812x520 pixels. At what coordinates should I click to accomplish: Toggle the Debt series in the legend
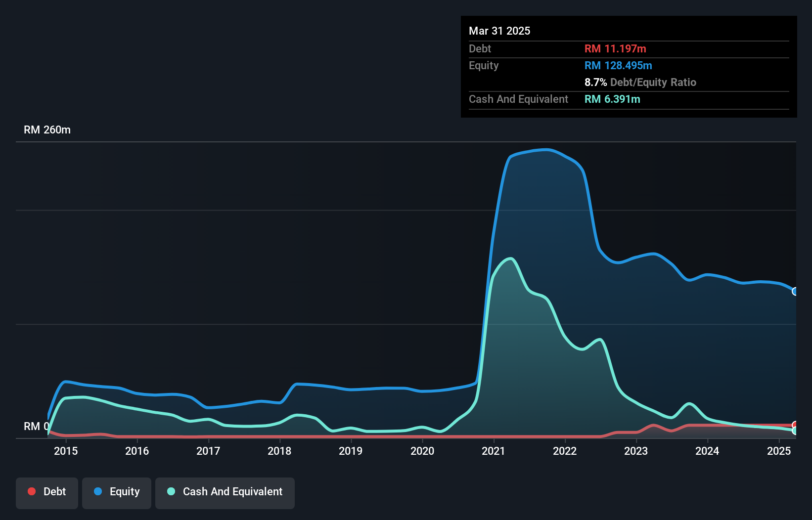coord(47,493)
